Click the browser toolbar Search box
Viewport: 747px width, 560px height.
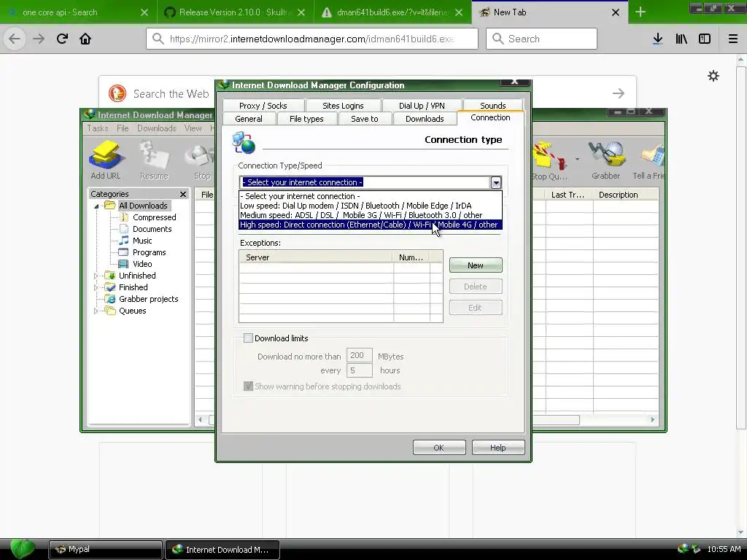coord(542,39)
